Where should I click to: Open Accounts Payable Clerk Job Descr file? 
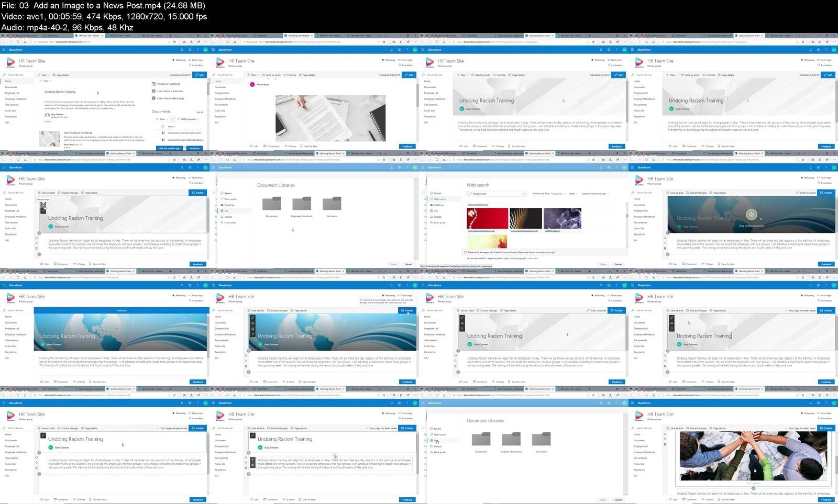point(185,140)
